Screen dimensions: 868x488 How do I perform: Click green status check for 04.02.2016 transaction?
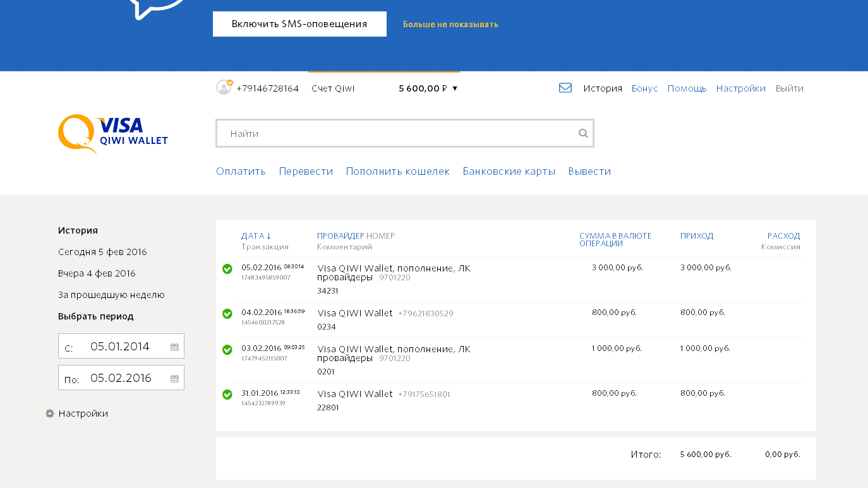[x=227, y=314]
